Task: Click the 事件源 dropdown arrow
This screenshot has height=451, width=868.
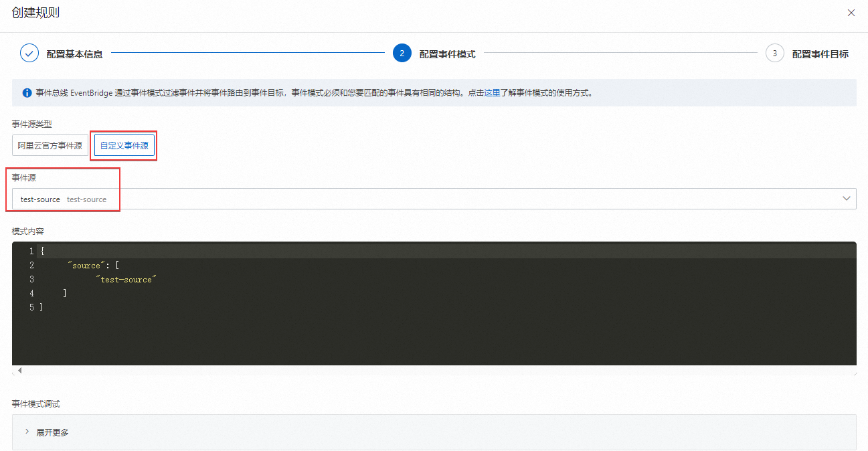Action: [x=846, y=199]
